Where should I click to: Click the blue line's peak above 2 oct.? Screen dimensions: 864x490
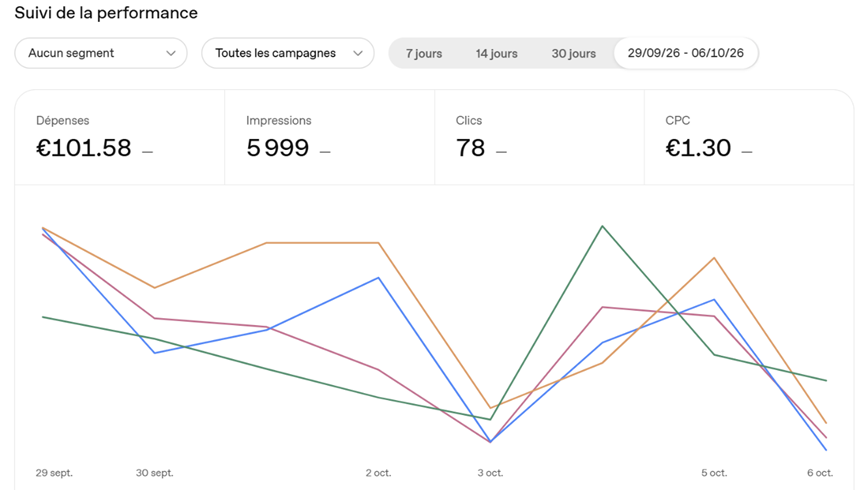[x=379, y=278]
